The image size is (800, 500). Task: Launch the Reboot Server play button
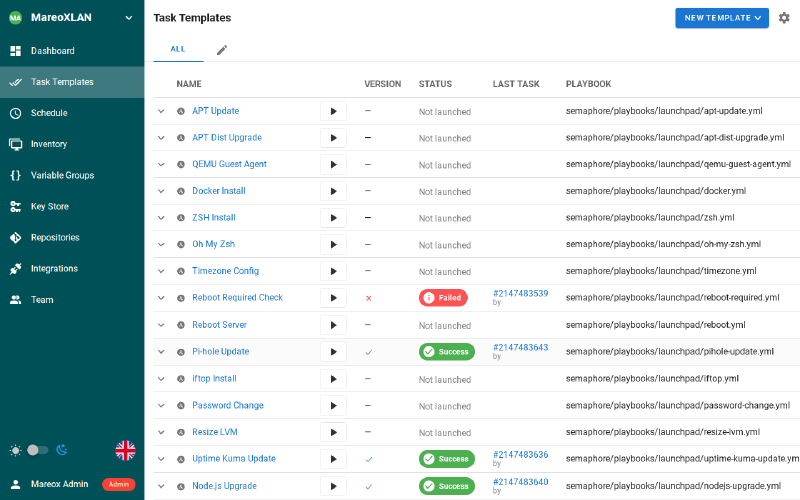333,325
